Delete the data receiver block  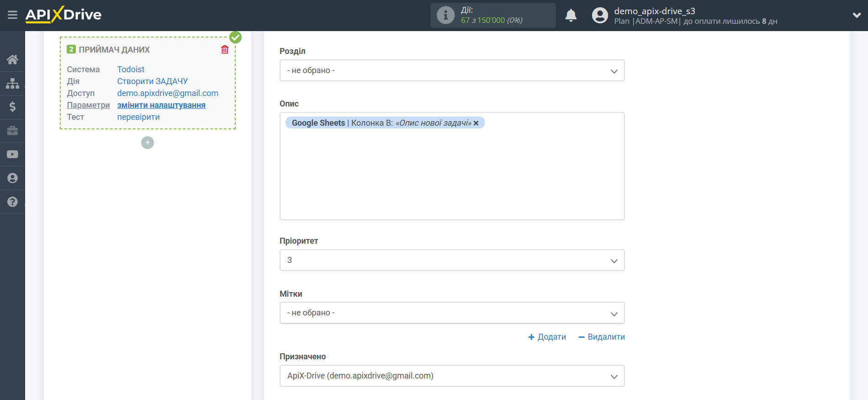tap(225, 49)
